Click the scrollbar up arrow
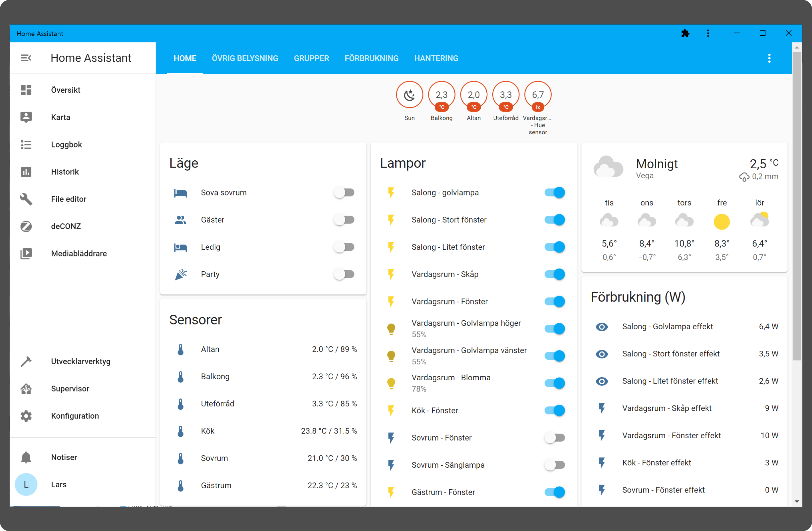Viewport: 812px width, 531px height. pos(797,47)
